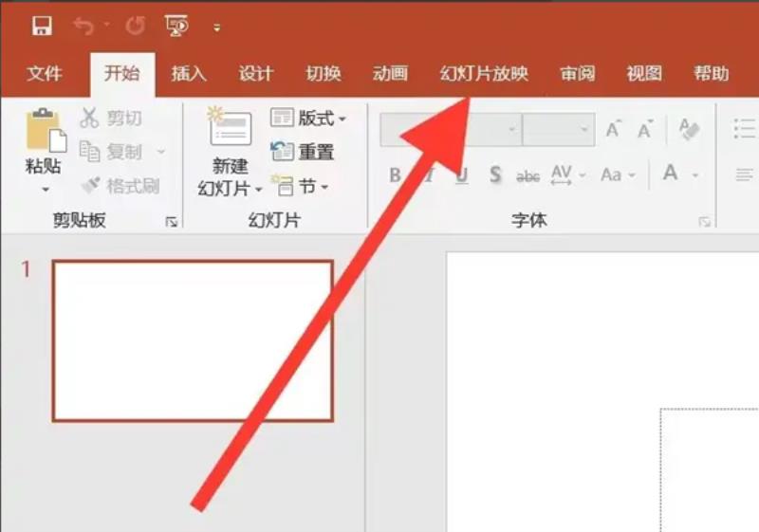The height and width of the screenshot is (532, 759).
Task: Click the Save icon in quick access toolbar
Action: 42,26
